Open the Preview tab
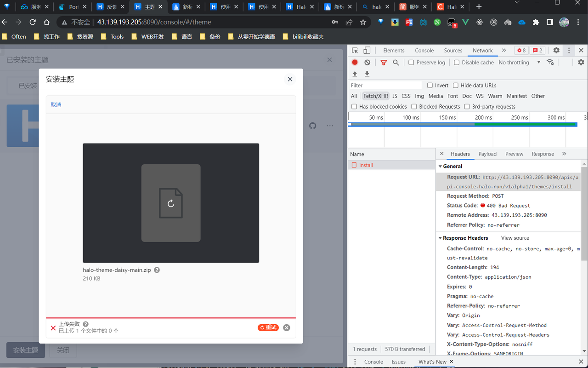 click(514, 154)
